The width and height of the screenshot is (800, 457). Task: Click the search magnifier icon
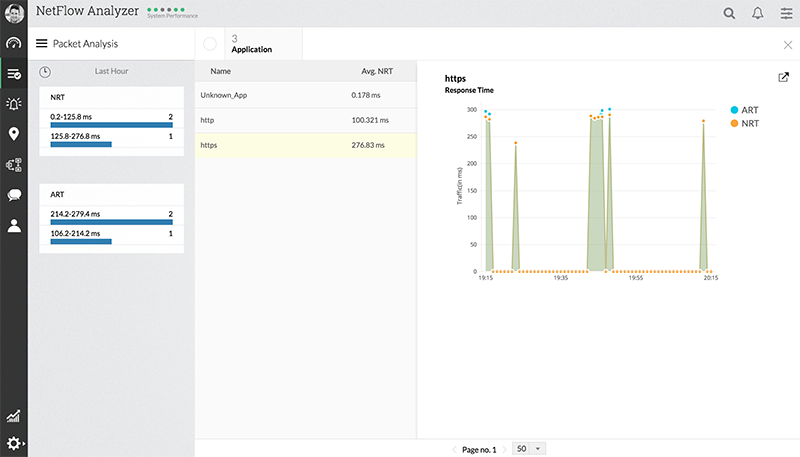click(729, 14)
